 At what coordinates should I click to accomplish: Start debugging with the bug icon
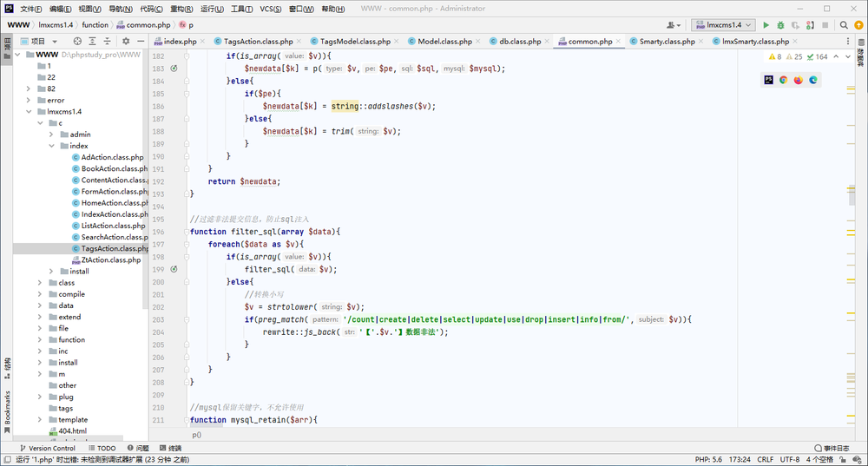(780, 25)
